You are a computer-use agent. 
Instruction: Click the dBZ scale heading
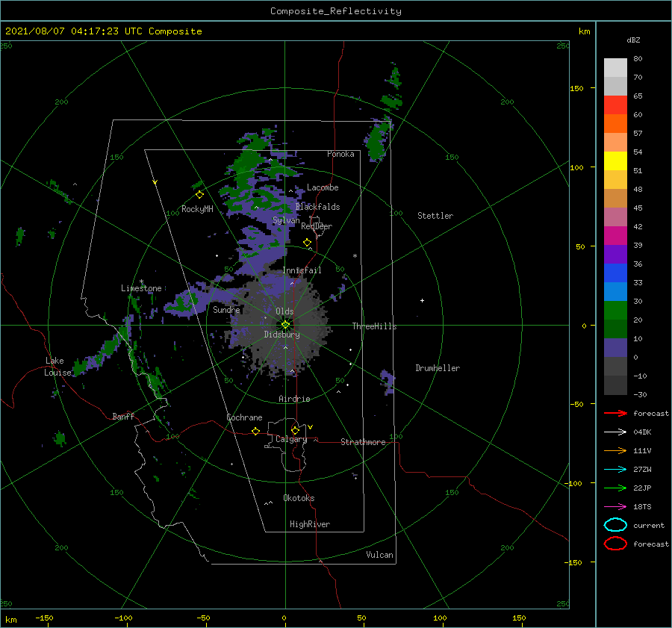point(633,40)
